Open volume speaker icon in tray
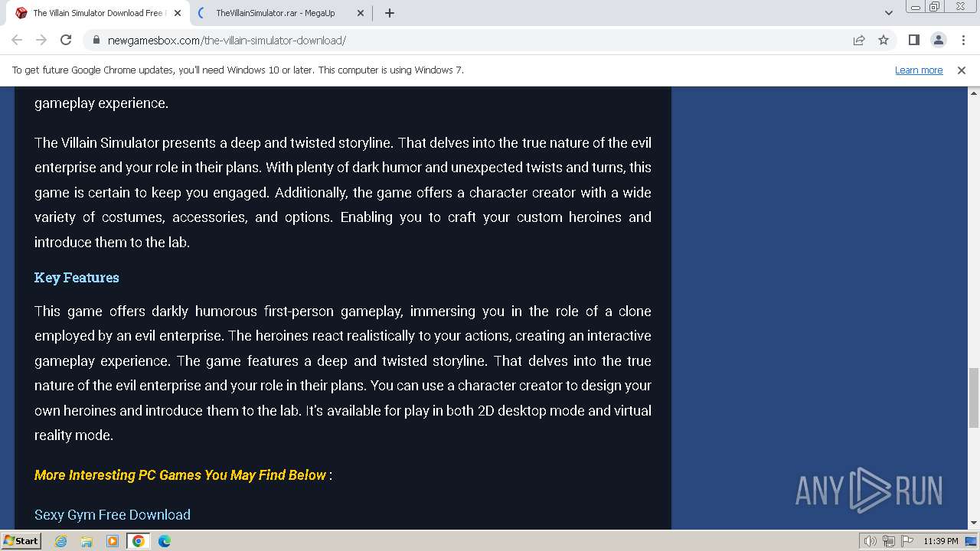 pos(871,541)
